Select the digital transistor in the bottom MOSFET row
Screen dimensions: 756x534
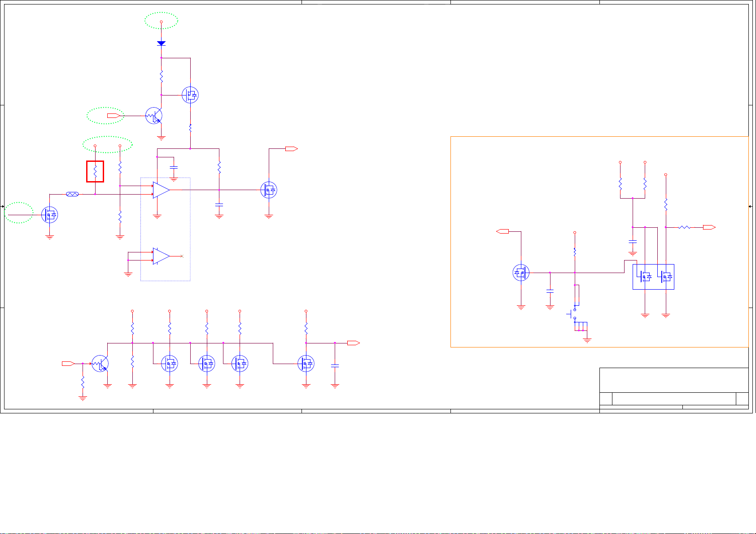click(x=100, y=364)
